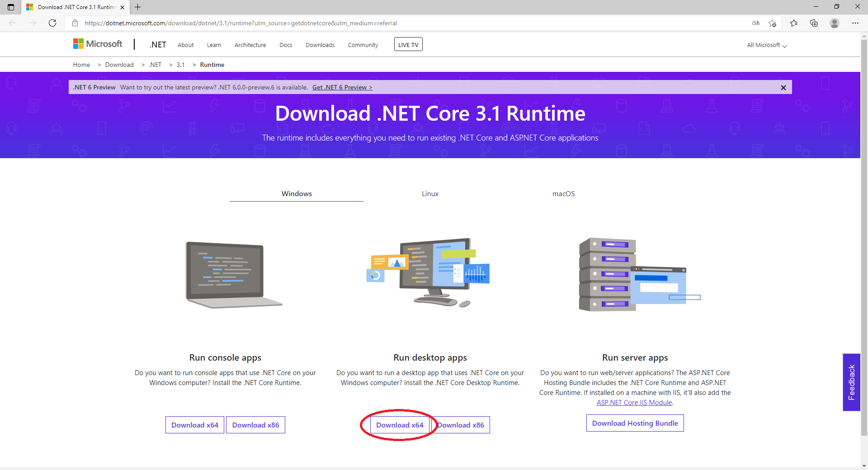Download x64 console runtime
The width and height of the screenshot is (868, 470).
pyautogui.click(x=195, y=425)
